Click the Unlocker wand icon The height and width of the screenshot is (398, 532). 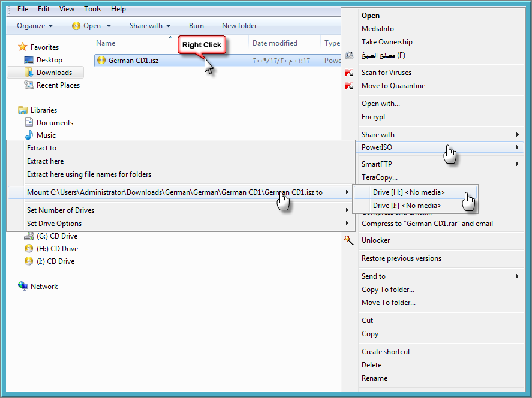pos(349,240)
